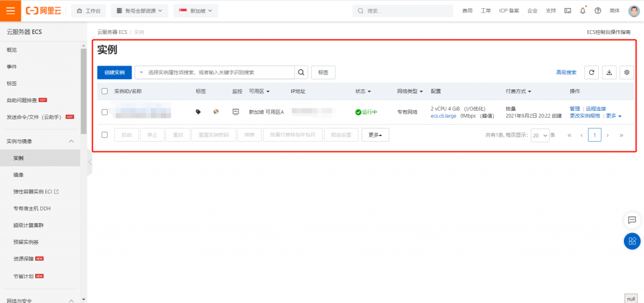Click the 更改实例规格 link
644x303 pixels.
pyautogui.click(x=585, y=116)
